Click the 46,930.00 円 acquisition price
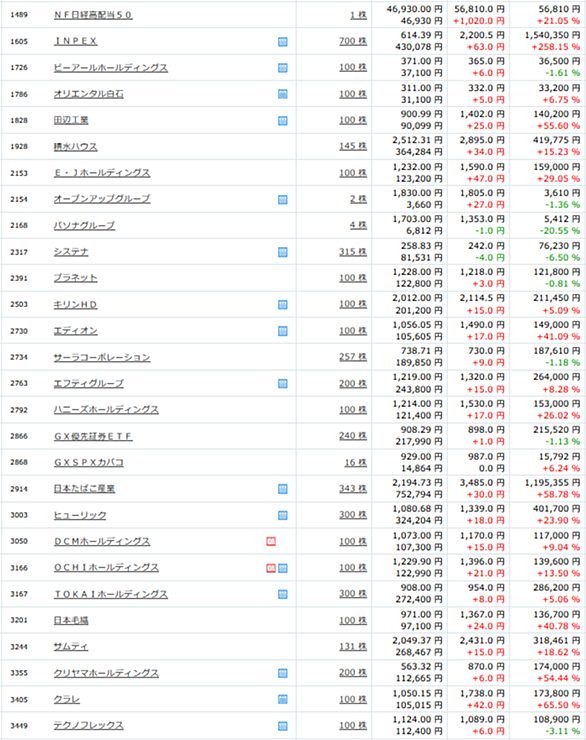 click(x=415, y=9)
